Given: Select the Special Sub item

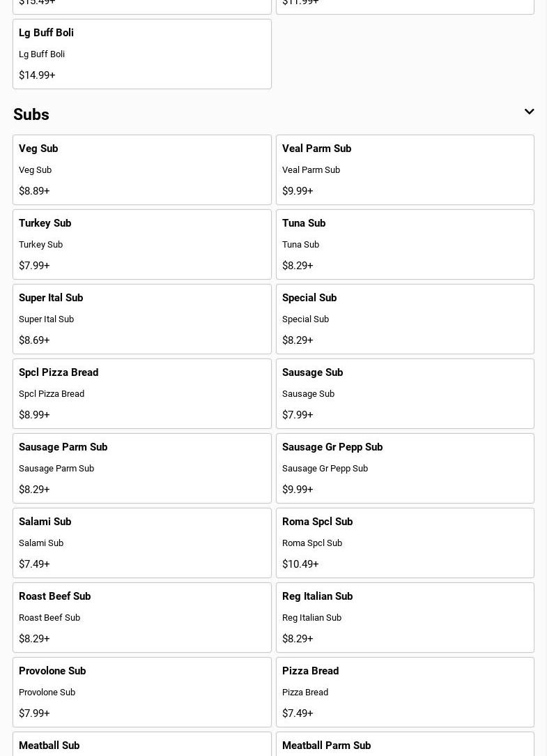Looking at the screenshot, I should point(405,319).
